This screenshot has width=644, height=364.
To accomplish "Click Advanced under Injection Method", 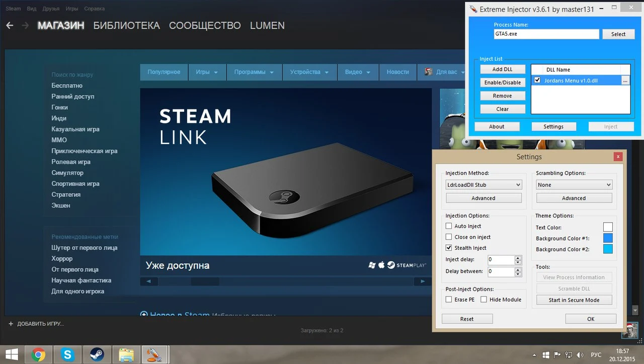I will click(x=484, y=198).
